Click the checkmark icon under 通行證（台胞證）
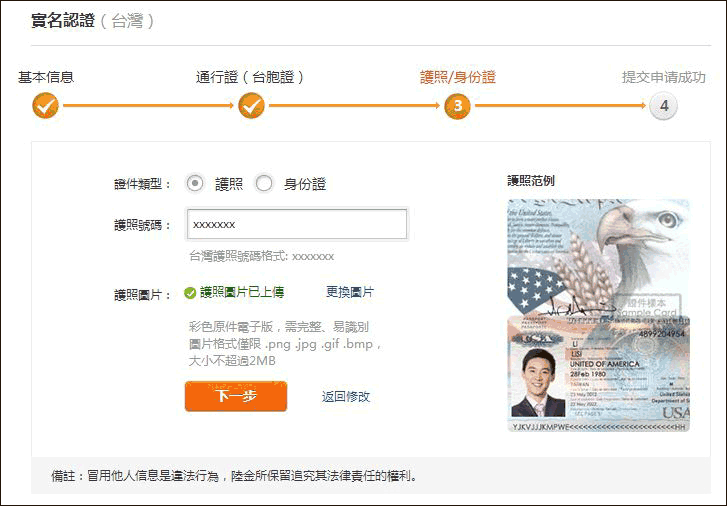 click(250, 105)
